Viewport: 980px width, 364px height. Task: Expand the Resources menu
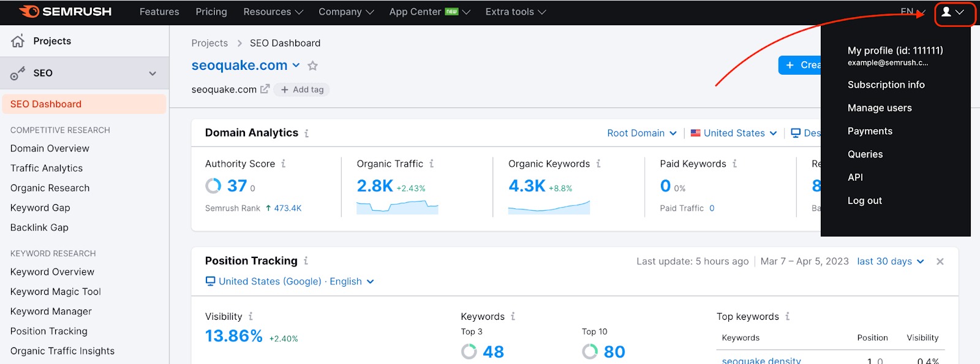point(273,12)
